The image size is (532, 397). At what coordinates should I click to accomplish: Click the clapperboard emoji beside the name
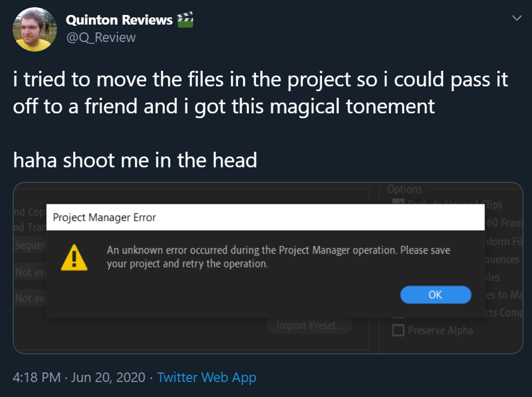185,20
